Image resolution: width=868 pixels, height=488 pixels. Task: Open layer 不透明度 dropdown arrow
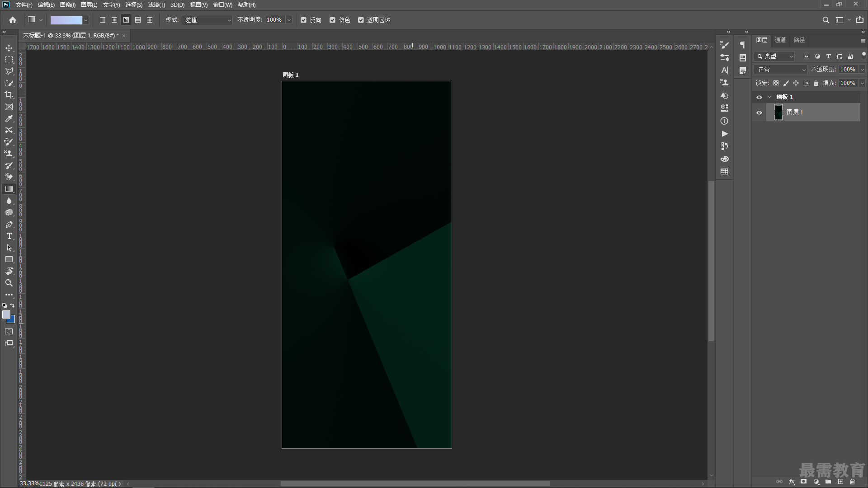pyautogui.click(x=862, y=70)
